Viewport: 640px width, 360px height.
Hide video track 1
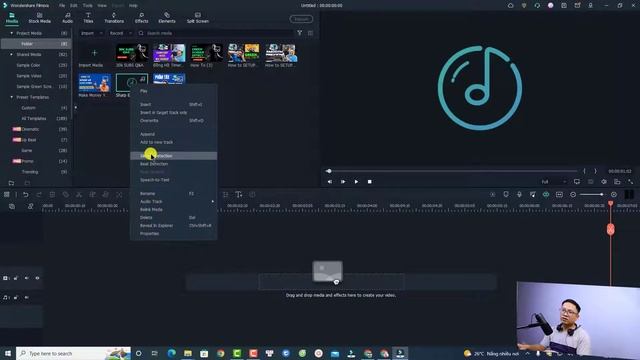coord(37,278)
